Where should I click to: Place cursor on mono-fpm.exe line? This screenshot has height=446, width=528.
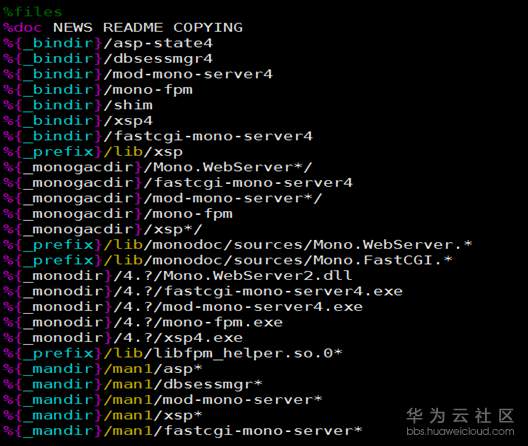point(143,322)
